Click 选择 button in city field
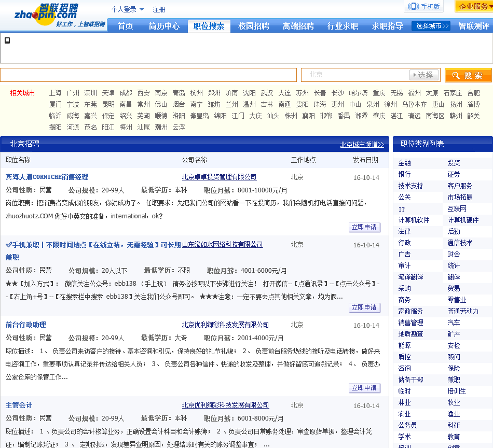This screenshot has width=493, height=448. pyautogui.click(x=423, y=75)
